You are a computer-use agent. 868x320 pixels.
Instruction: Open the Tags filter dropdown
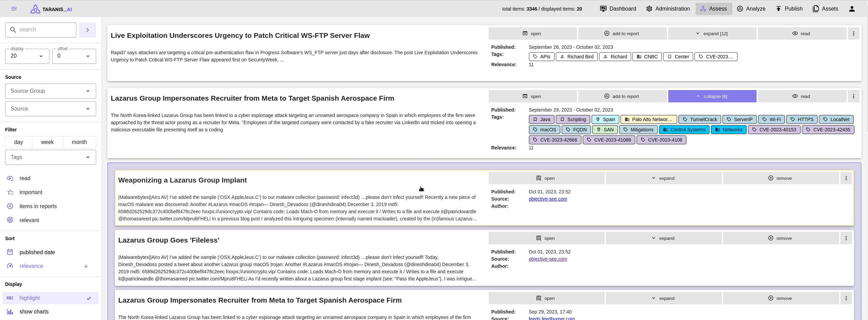50,157
